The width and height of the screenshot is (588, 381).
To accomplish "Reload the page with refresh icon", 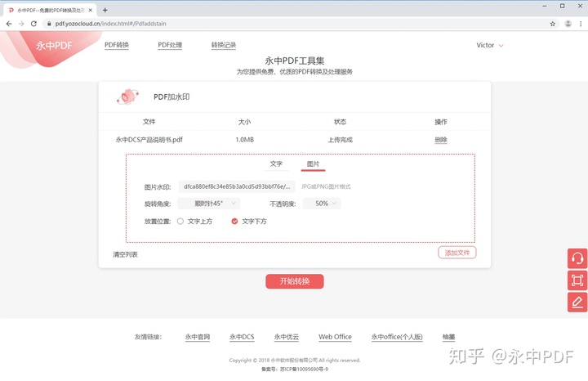I will (33, 24).
